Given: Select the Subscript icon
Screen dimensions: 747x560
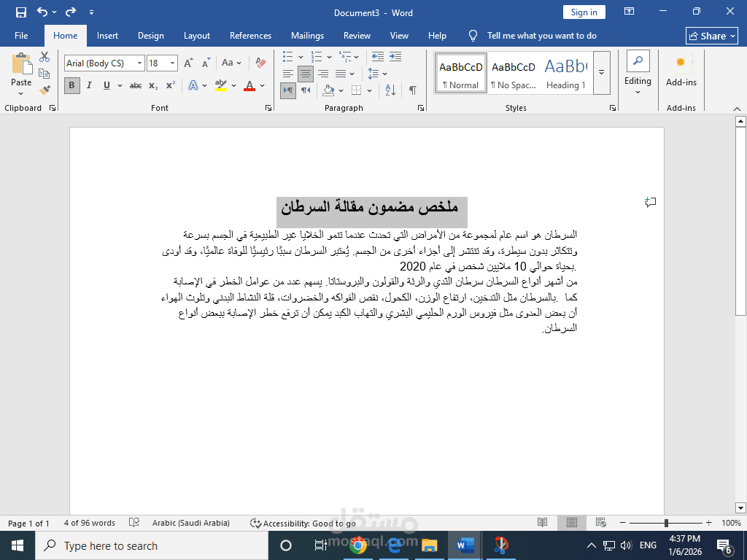Looking at the screenshot, I should [152, 85].
